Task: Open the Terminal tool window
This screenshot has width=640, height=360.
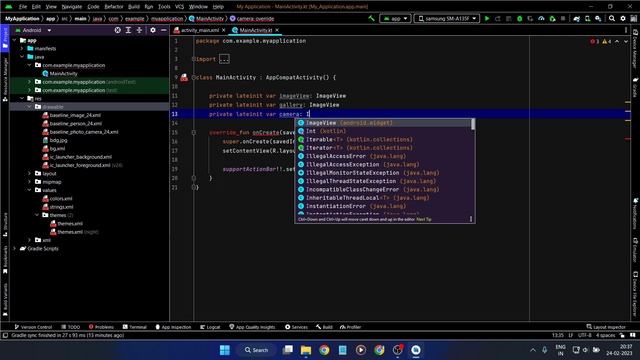Action: coord(134,327)
